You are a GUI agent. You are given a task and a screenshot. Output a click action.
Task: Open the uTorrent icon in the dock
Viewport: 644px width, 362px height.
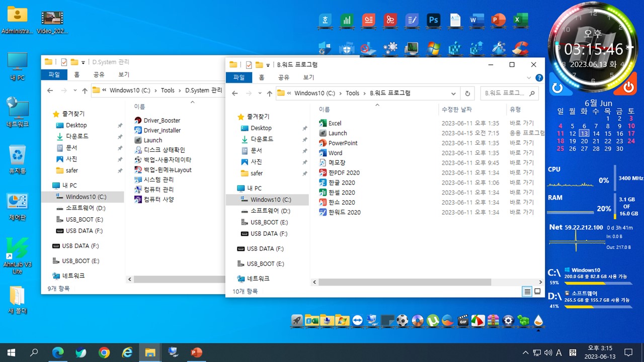coord(433,320)
